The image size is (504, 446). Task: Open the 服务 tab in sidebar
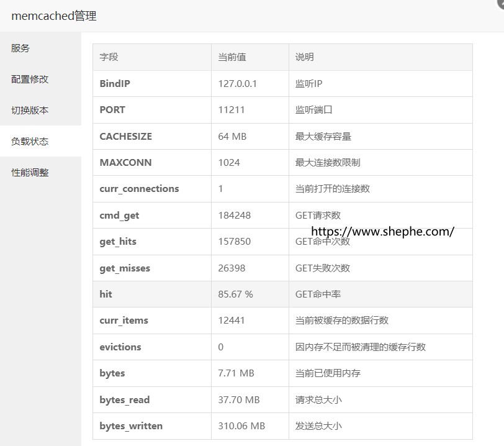click(x=20, y=48)
